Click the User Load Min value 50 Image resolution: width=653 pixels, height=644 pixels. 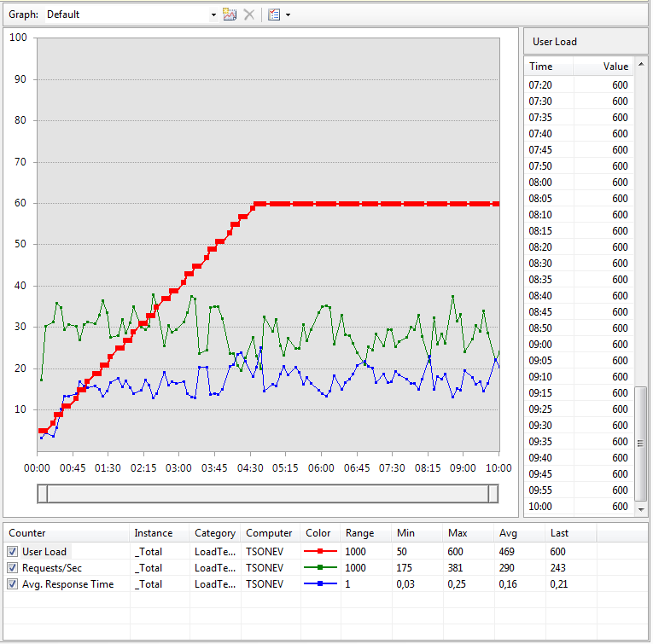401,552
